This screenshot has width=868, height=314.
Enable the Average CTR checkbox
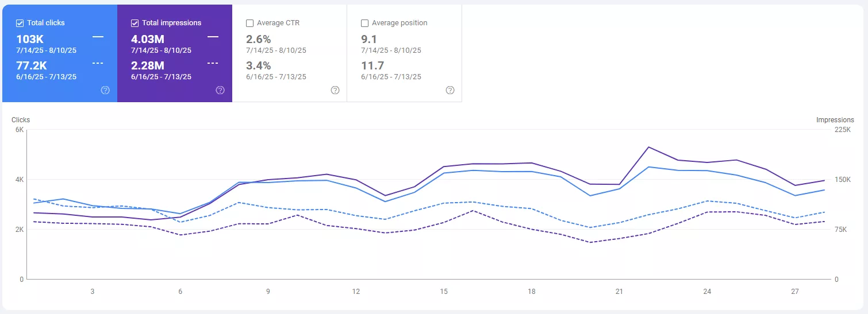pyautogui.click(x=250, y=23)
